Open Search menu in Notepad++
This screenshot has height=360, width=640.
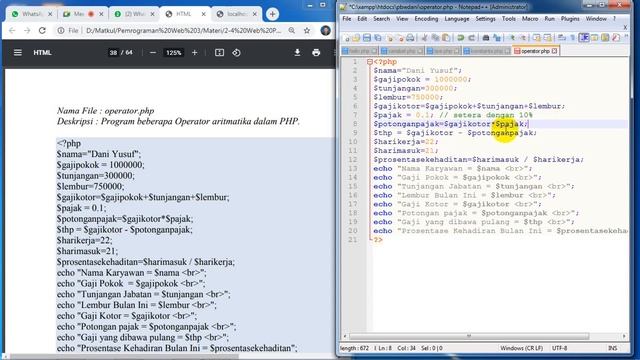click(381, 19)
